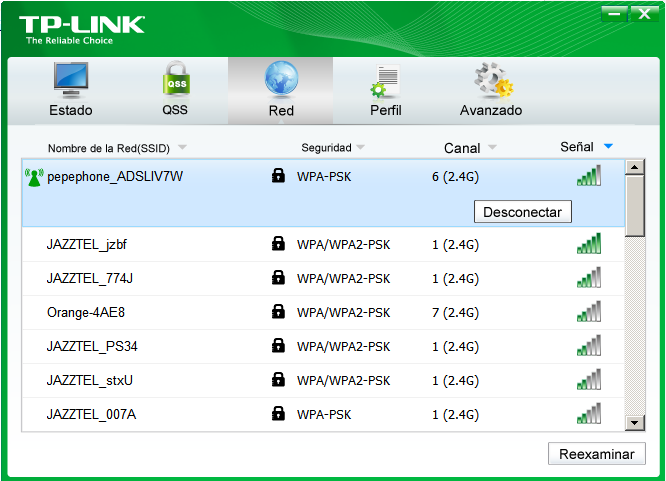Open the Estado monitor icon
Image resolution: width=666 pixels, height=481 pixels.
[71, 80]
